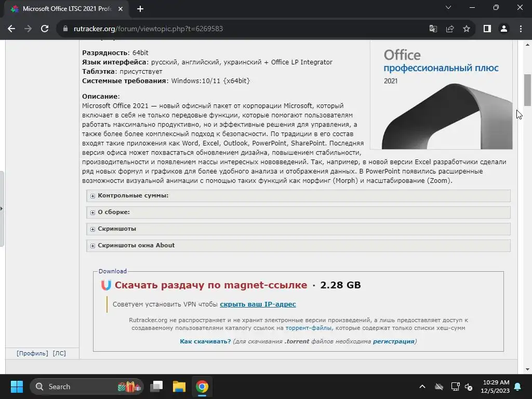Open the регистрация link
The height and width of the screenshot is (399, 532).
point(394,341)
